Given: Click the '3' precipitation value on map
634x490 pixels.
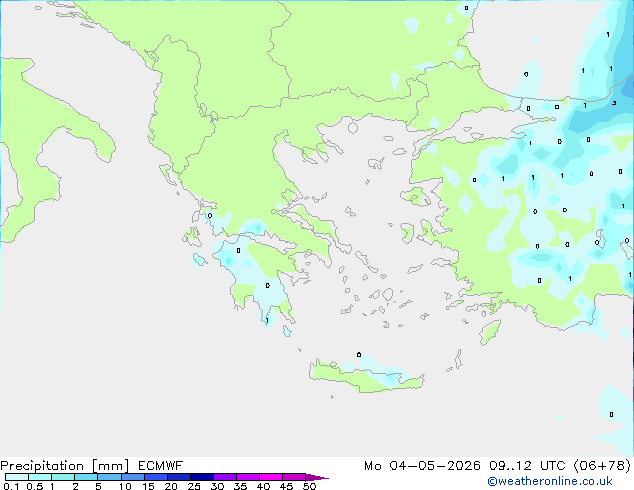Looking at the screenshot, I should pos(614,103).
